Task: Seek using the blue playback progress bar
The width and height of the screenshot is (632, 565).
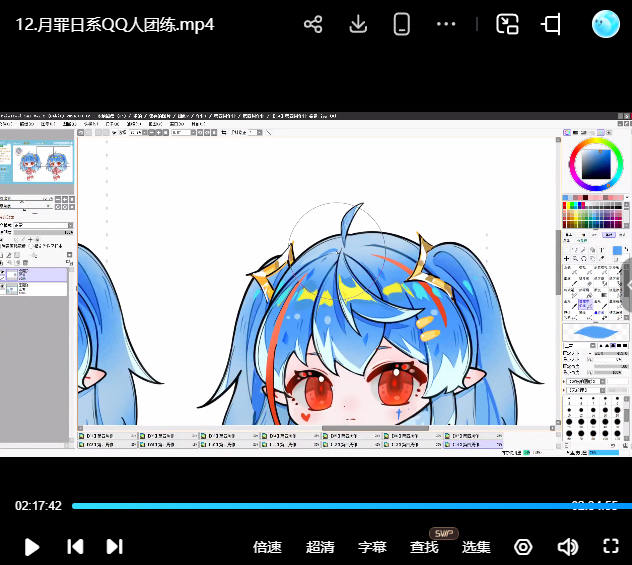Action: pos(352,506)
